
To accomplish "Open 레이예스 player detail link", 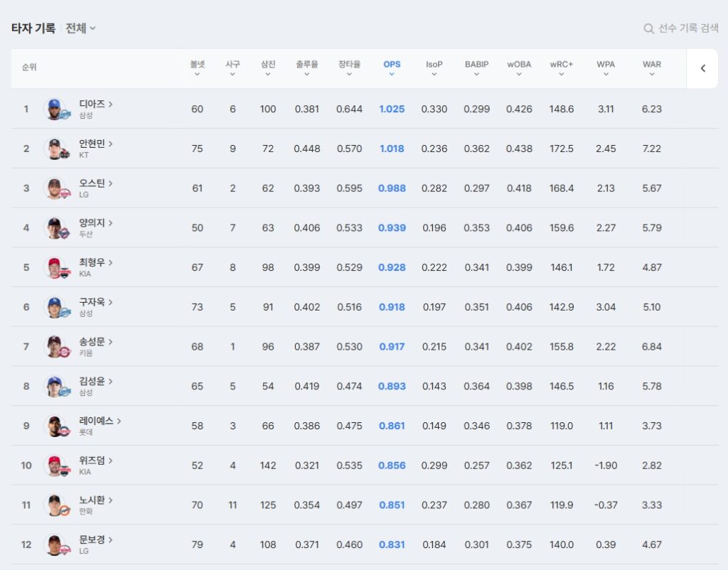I will [x=100, y=421].
